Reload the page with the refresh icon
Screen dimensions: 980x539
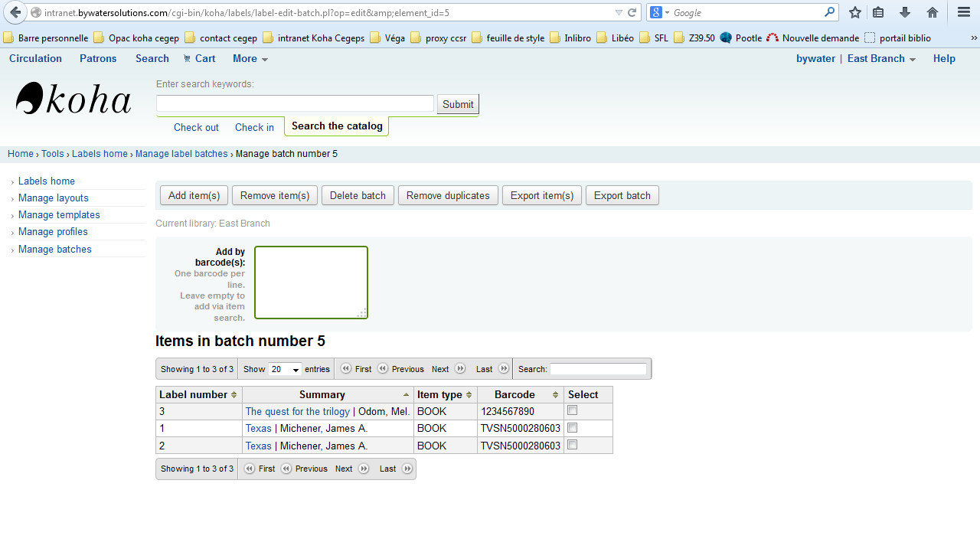(632, 12)
